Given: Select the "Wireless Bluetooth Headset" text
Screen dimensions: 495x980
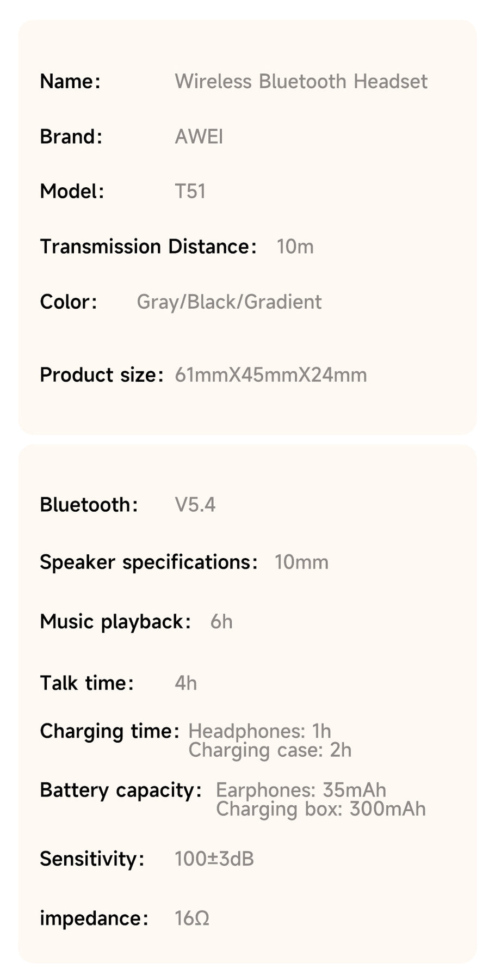Looking at the screenshot, I should (301, 82).
